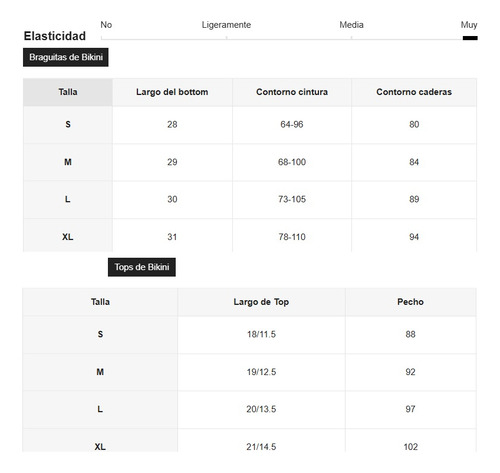The height and width of the screenshot is (473, 500).
Task: Click top length value 19/12.5
Action: point(261,372)
